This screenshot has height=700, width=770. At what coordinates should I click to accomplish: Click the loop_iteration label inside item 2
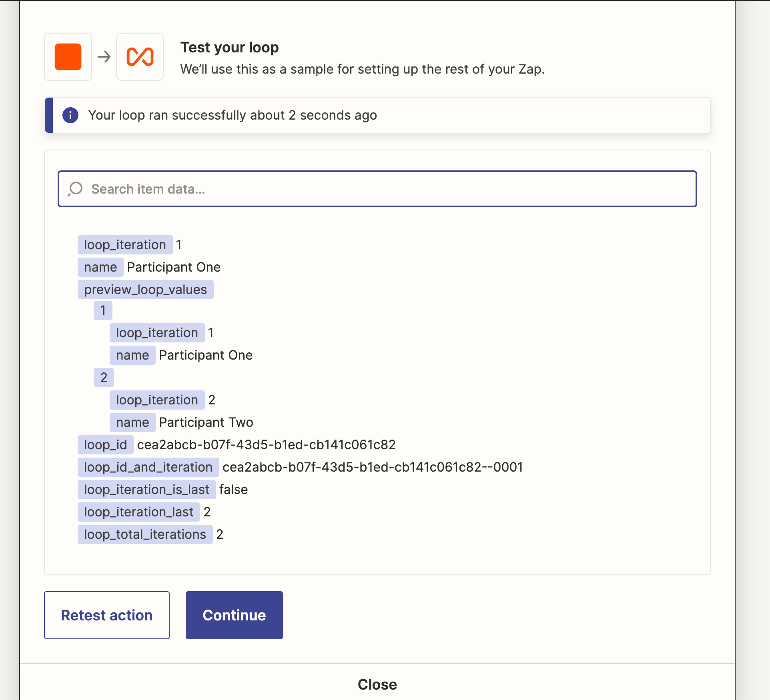(157, 400)
